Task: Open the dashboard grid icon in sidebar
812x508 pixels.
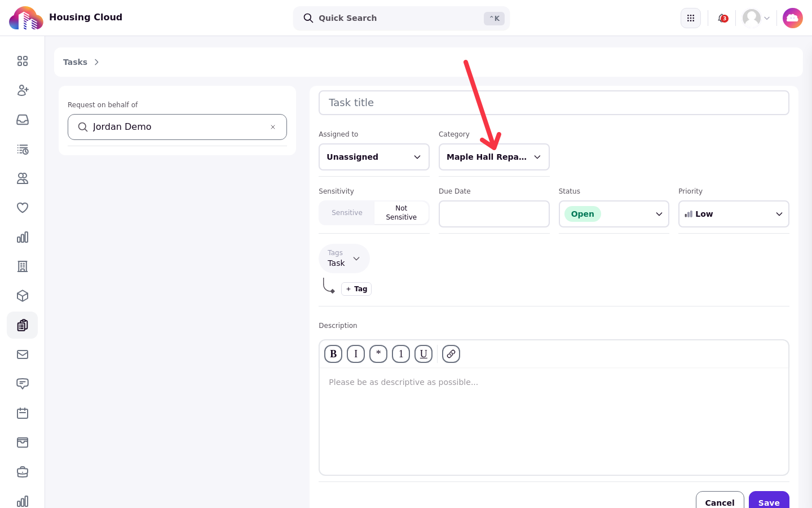Action: point(23,61)
